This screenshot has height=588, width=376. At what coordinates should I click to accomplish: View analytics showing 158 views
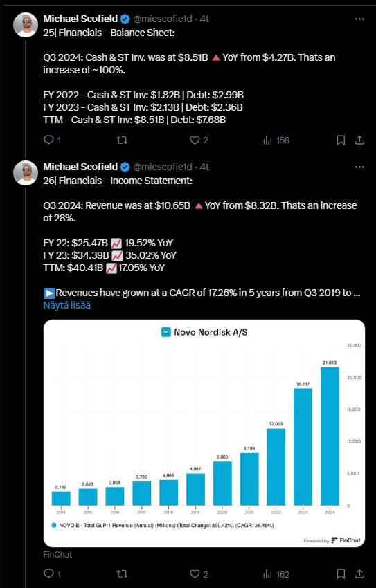[276, 140]
